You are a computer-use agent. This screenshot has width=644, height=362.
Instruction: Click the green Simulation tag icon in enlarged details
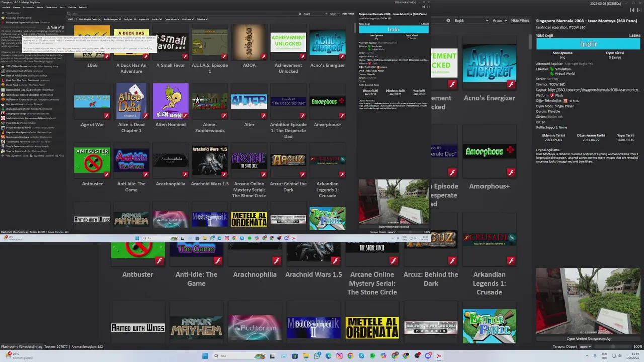click(551, 69)
